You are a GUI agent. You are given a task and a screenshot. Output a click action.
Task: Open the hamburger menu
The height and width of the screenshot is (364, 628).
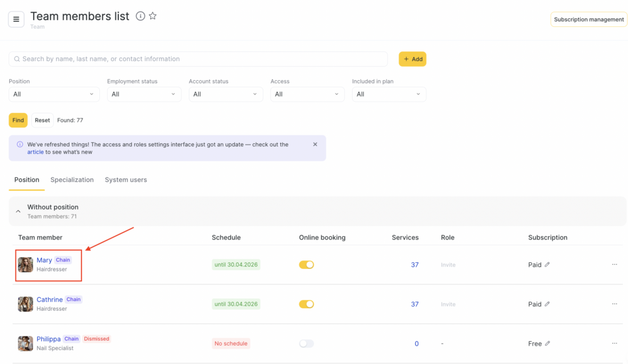point(16,19)
